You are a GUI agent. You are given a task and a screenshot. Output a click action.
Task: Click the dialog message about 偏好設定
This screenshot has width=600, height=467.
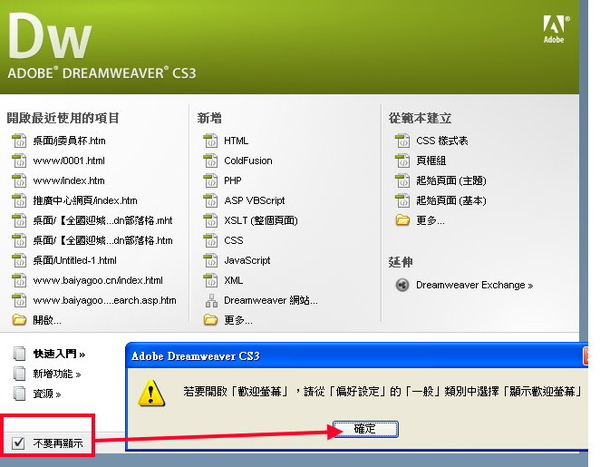(x=382, y=391)
